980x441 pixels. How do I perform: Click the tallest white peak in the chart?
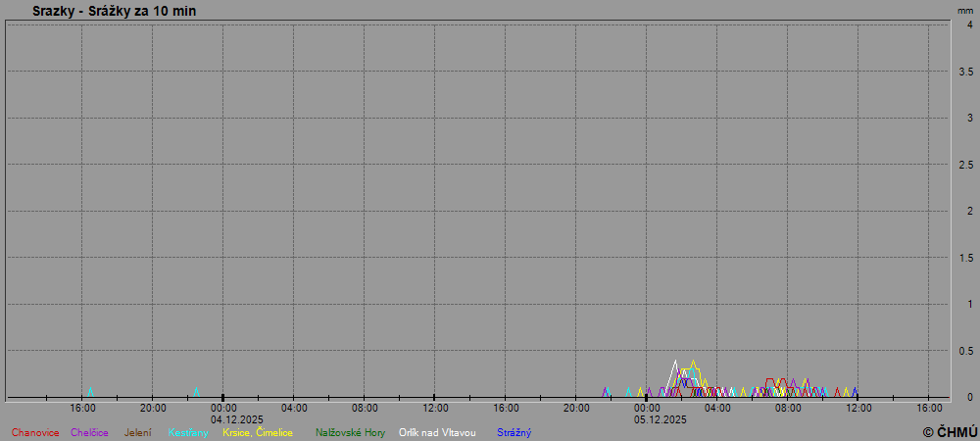point(675,361)
